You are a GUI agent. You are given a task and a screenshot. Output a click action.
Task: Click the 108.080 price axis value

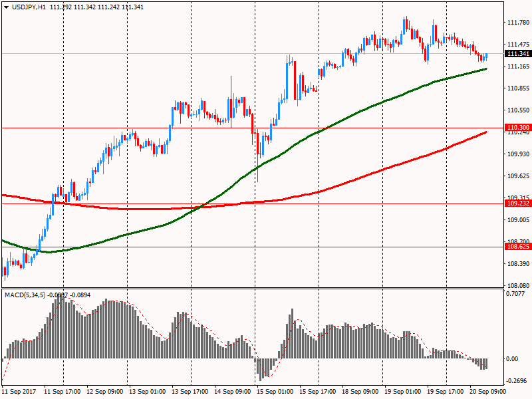point(518,286)
